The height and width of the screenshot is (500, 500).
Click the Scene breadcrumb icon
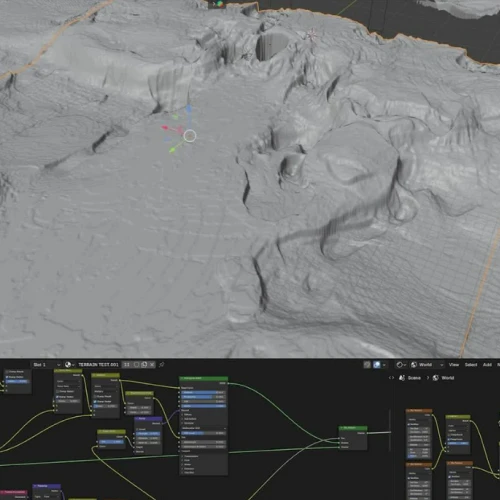click(x=402, y=378)
